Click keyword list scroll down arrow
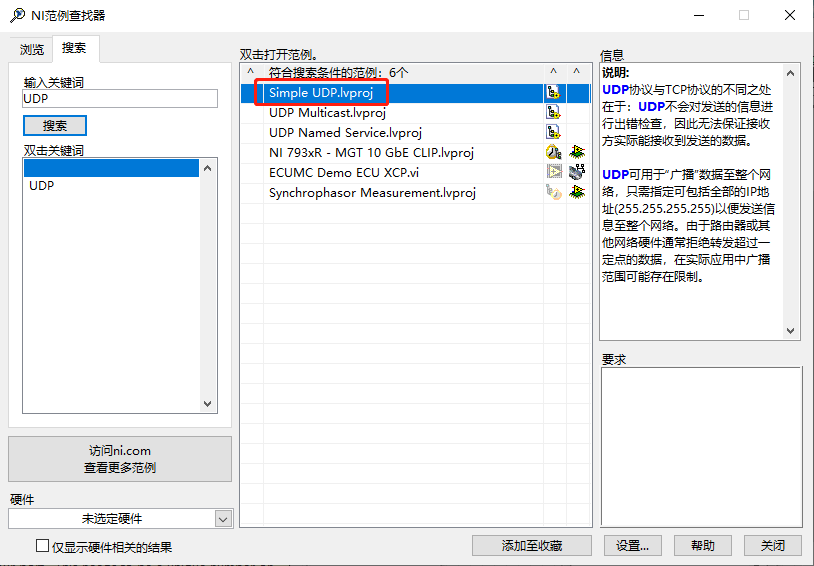This screenshot has width=814, height=566. 208,404
